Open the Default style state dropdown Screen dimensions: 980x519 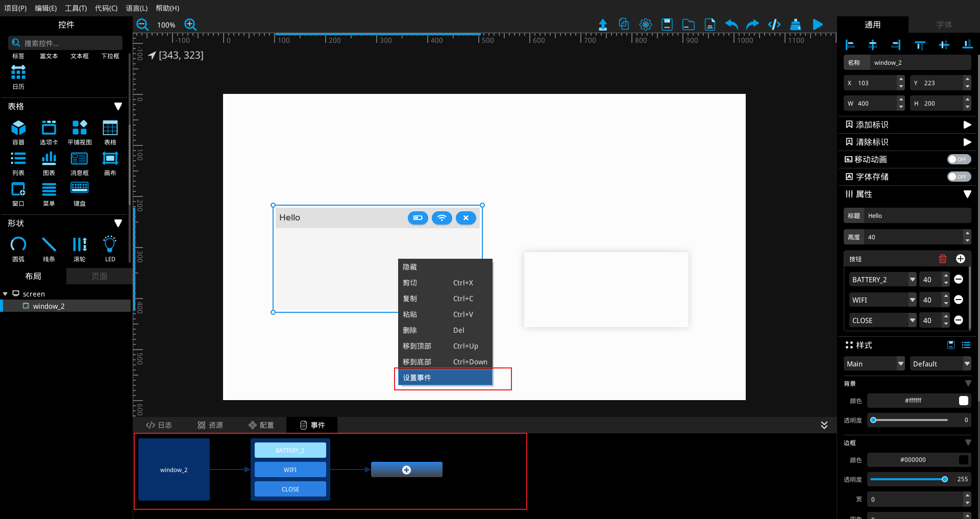(x=940, y=364)
